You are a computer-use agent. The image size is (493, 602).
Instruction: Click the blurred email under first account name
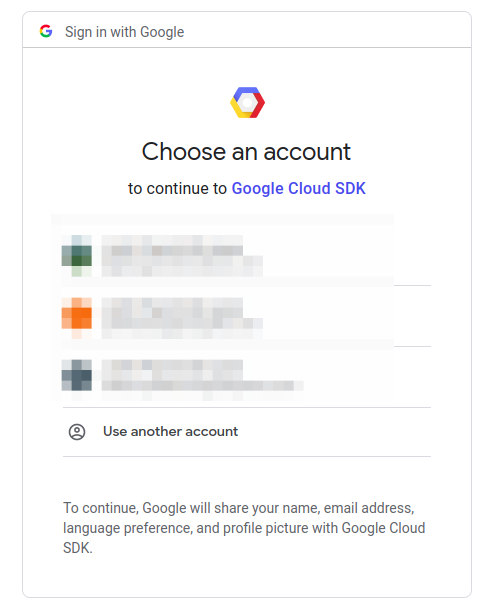[x=182, y=266]
